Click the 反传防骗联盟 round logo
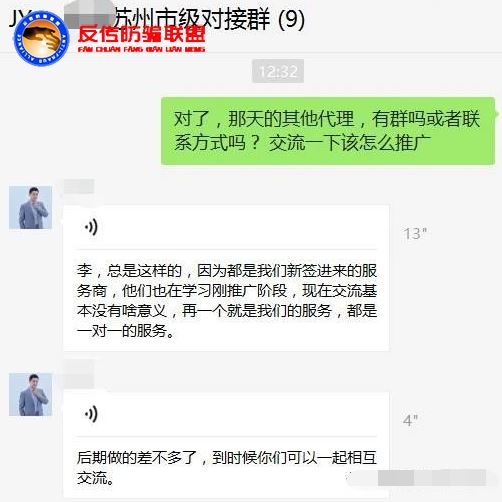 click(x=41, y=38)
